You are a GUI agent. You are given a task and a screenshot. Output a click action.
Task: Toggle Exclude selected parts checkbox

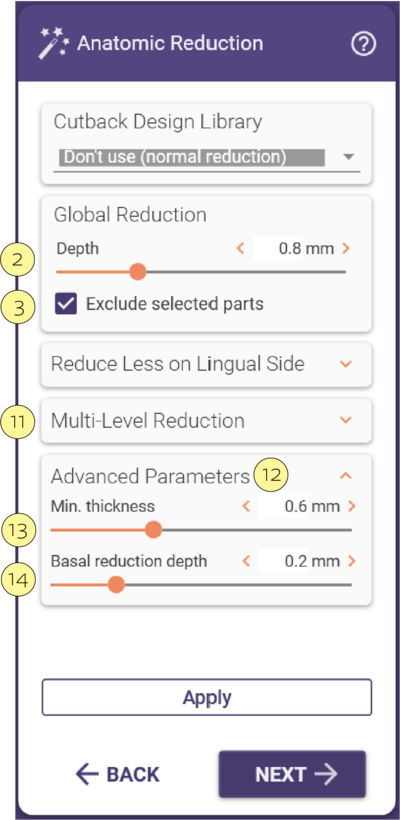point(66,304)
